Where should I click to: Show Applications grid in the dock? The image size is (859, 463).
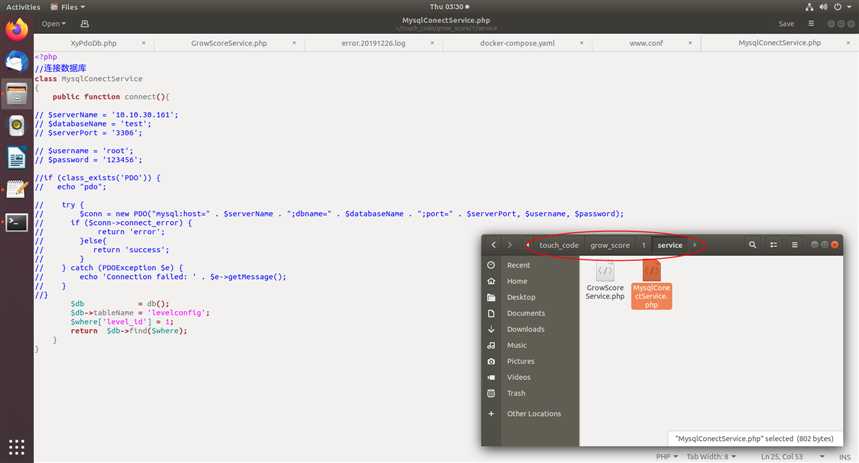pos(16,447)
